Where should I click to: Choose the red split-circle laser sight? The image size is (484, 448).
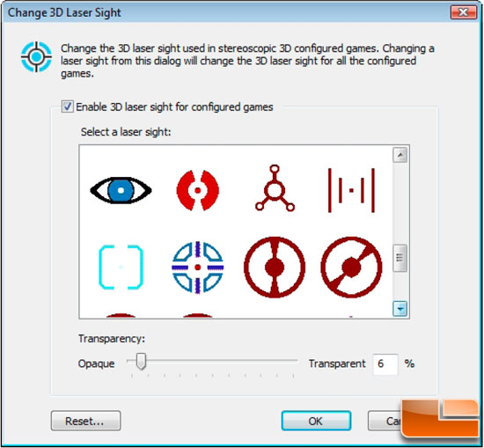pos(197,190)
